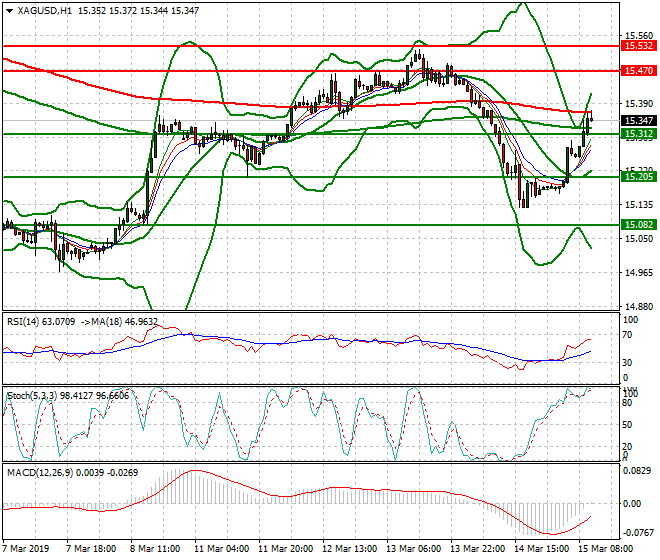The image size is (660, 560).
Task: Click the 0.0829 value on MACD scale
Action: 636,470
